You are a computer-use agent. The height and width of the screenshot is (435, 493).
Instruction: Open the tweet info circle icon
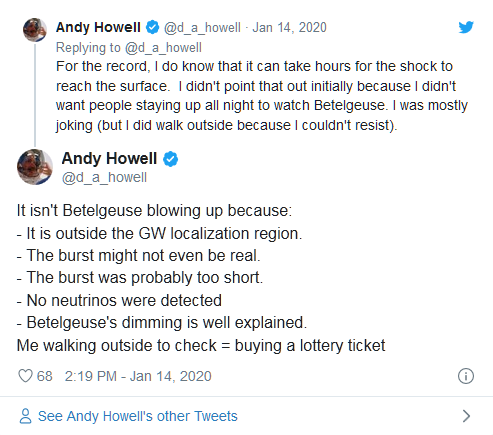(466, 376)
